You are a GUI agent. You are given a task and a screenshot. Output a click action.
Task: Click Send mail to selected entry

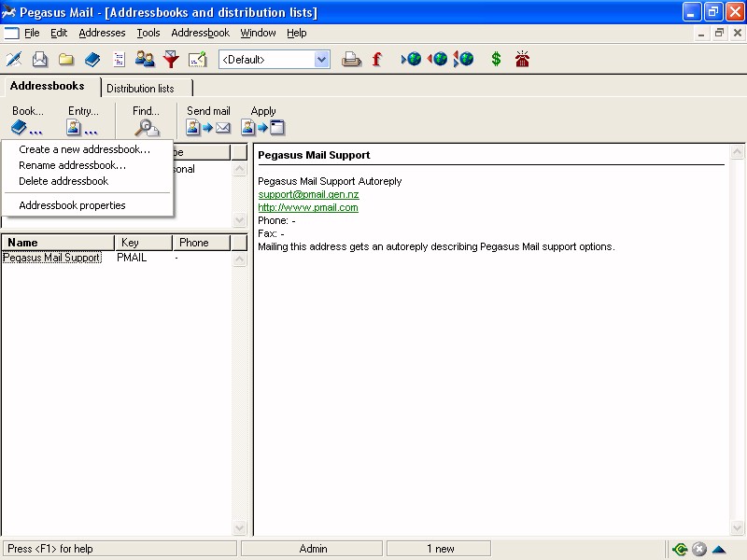point(208,120)
